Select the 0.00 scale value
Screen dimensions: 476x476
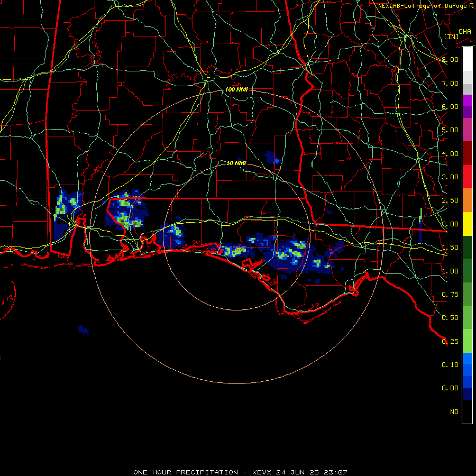click(450, 388)
